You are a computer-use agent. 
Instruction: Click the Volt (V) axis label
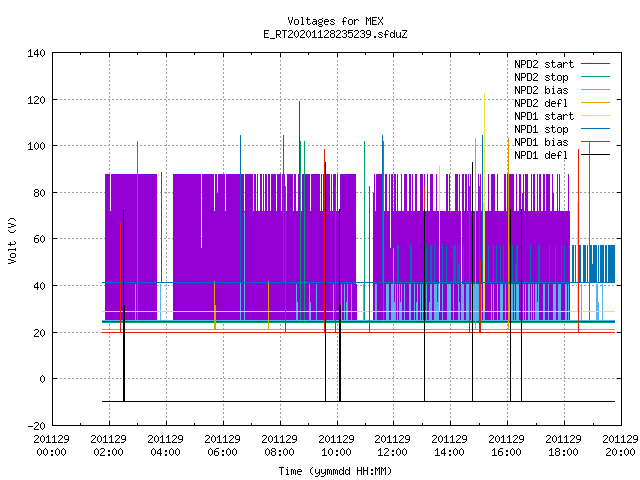pos(12,240)
